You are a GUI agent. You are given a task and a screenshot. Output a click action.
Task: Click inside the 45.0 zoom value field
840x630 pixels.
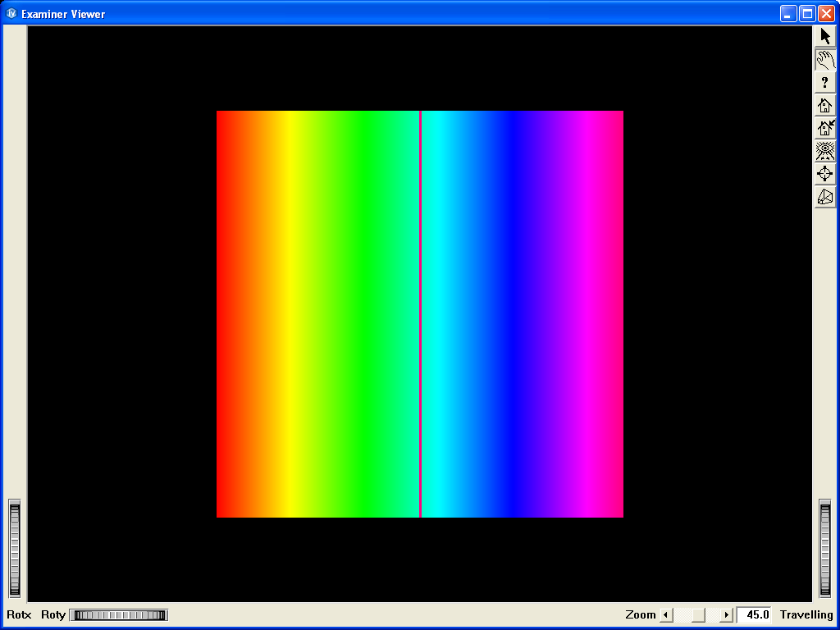coord(754,614)
